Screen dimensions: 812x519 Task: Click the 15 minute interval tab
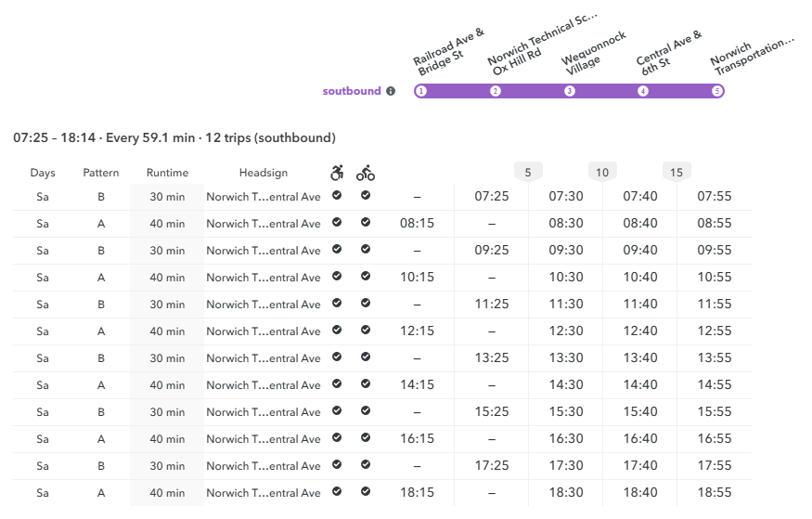(677, 172)
